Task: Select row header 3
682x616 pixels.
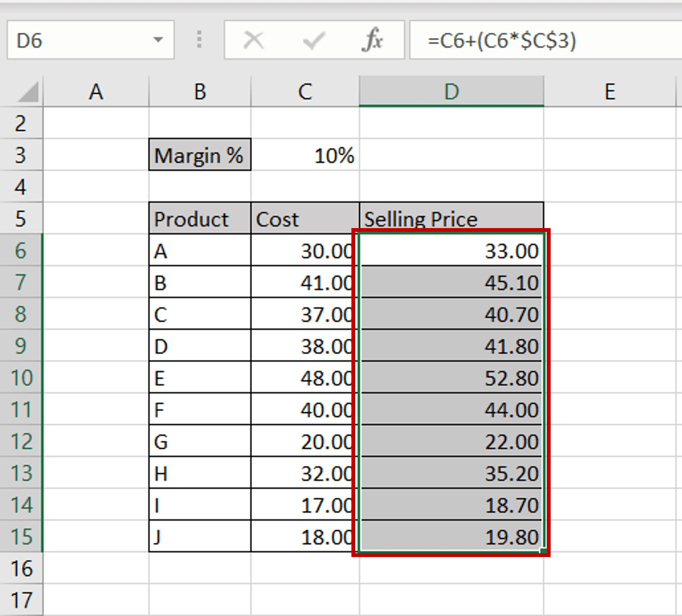Action: 21,156
